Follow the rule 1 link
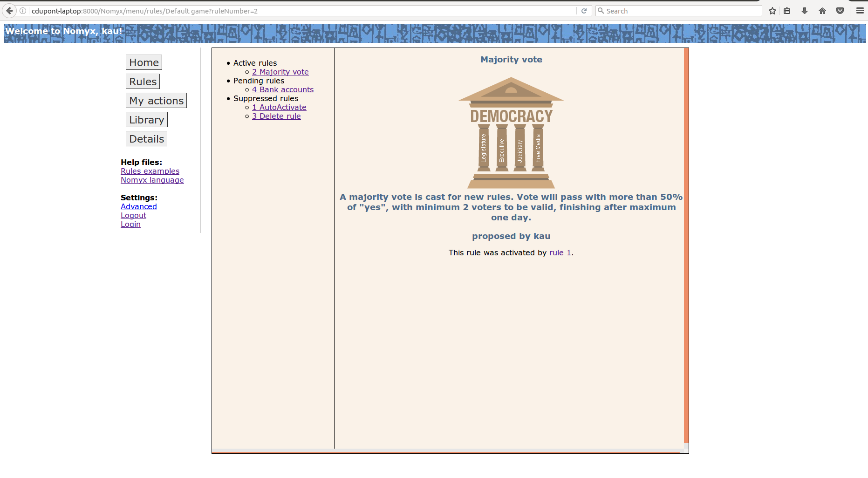The height and width of the screenshot is (478, 868). pyautogui.click(x=560, y=253)
